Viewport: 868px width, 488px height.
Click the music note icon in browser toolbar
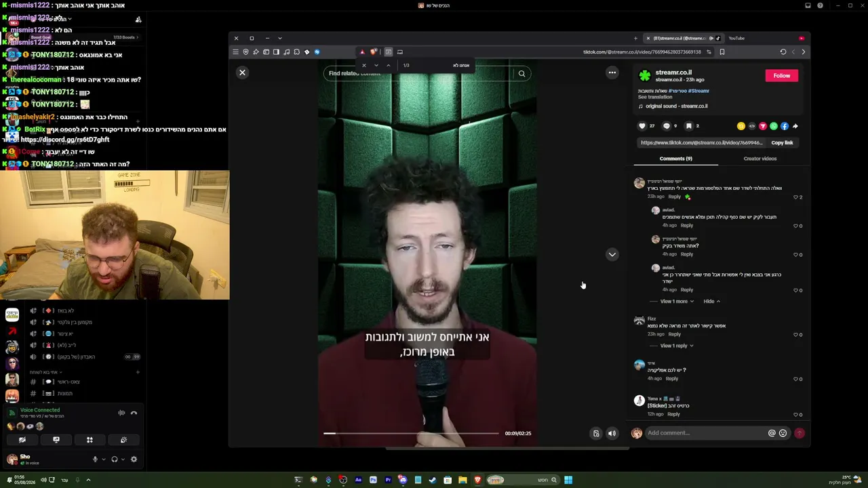[286, 52]
